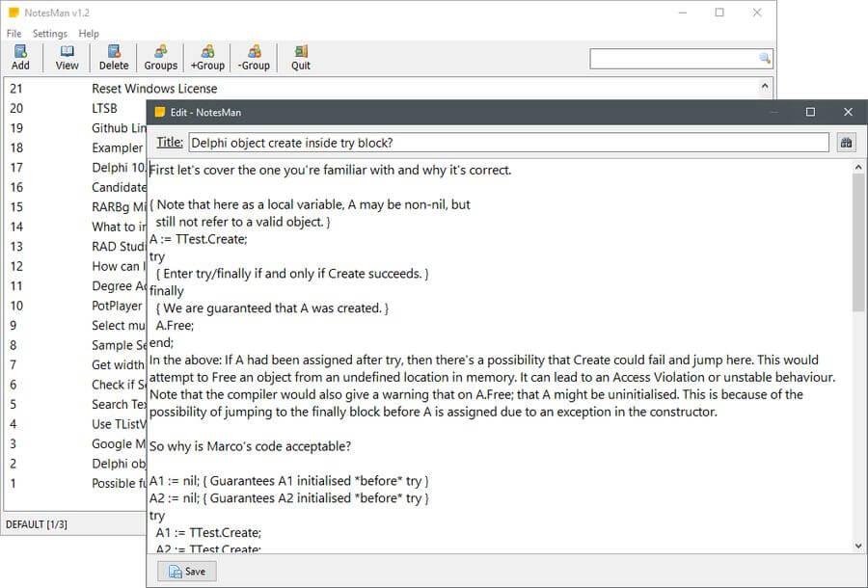Select note 19 starting with Github
The width and height of the screenshot is (868, 588).
[76, 128]
